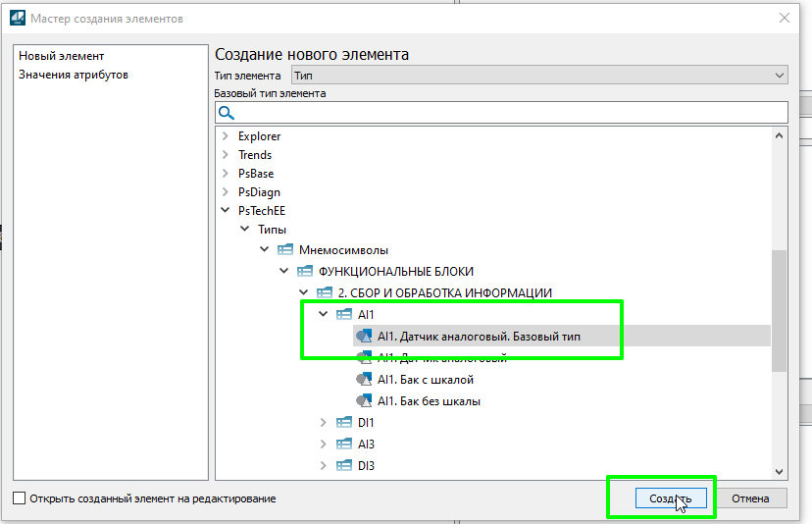Select AI1. Датчик аналоговый. Базовый тип item

click(x=479, y=337)
